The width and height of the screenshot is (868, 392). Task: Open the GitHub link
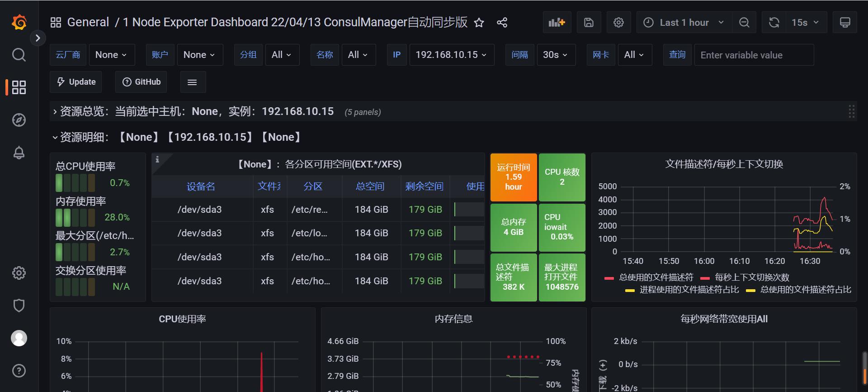click(x=142, y=82)
